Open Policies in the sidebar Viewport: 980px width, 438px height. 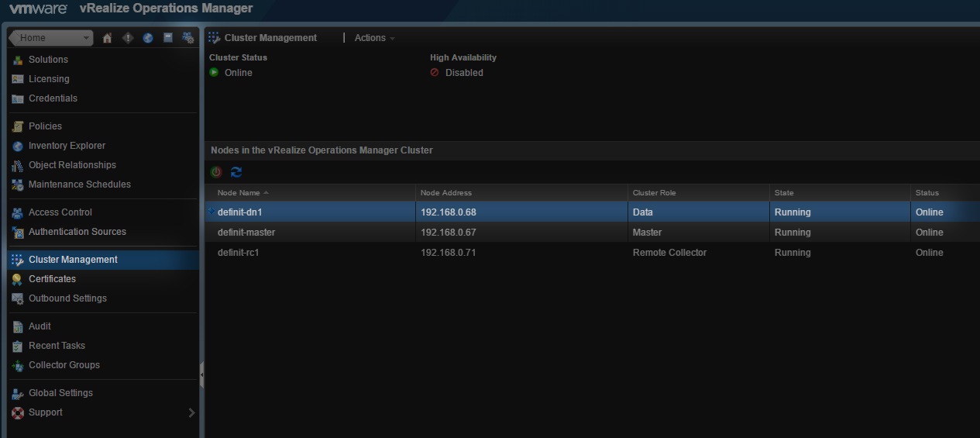45,126
